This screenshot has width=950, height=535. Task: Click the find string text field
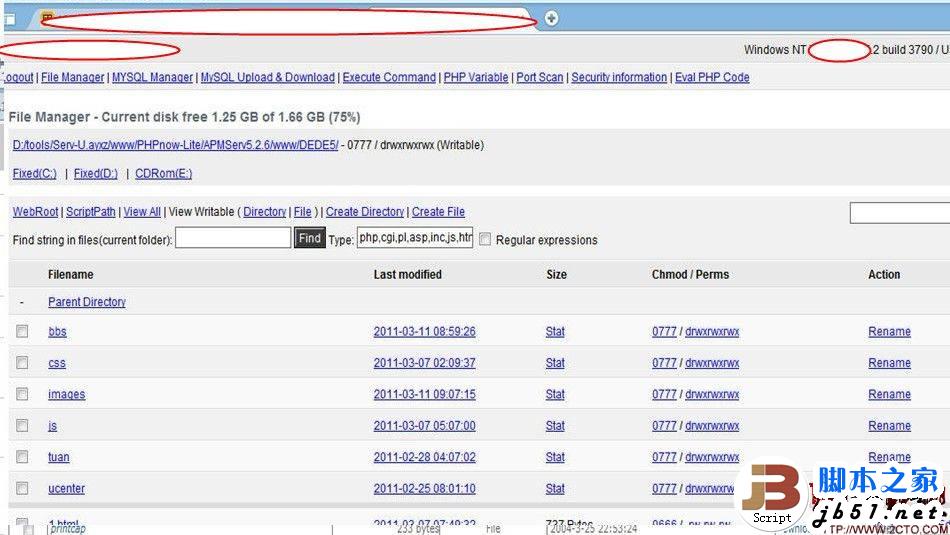[233, 239]
